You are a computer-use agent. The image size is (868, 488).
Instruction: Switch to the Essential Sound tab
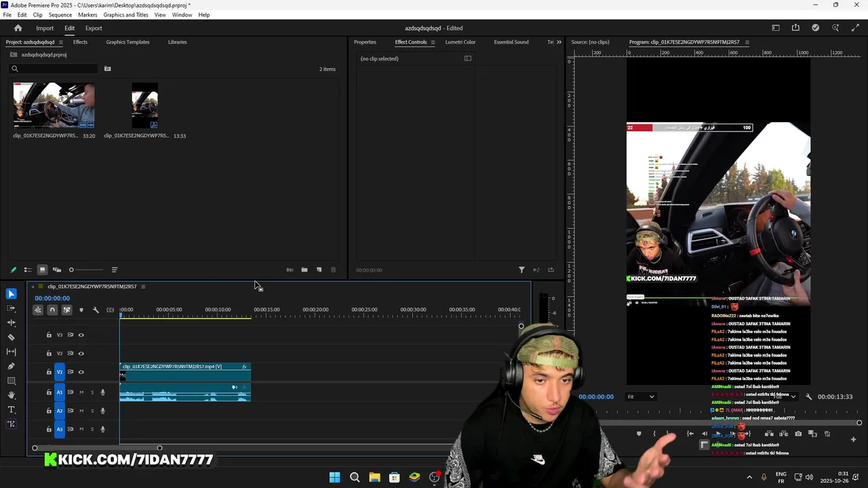click(x=511, y=42)
